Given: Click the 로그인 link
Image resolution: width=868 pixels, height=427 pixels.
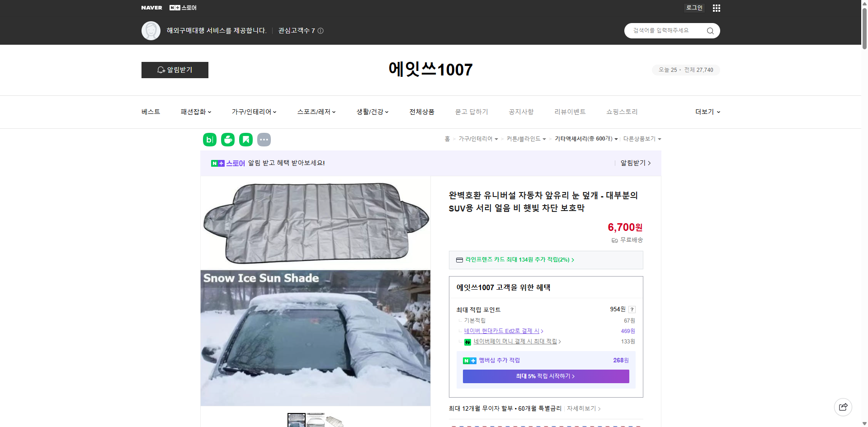Looking at the screenshot, I should [694, 8].
